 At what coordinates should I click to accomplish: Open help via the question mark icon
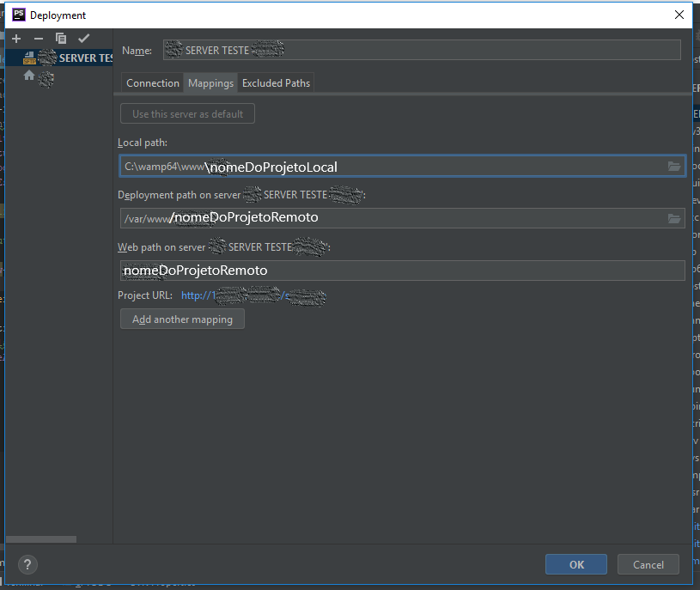[x=27, y=564]
